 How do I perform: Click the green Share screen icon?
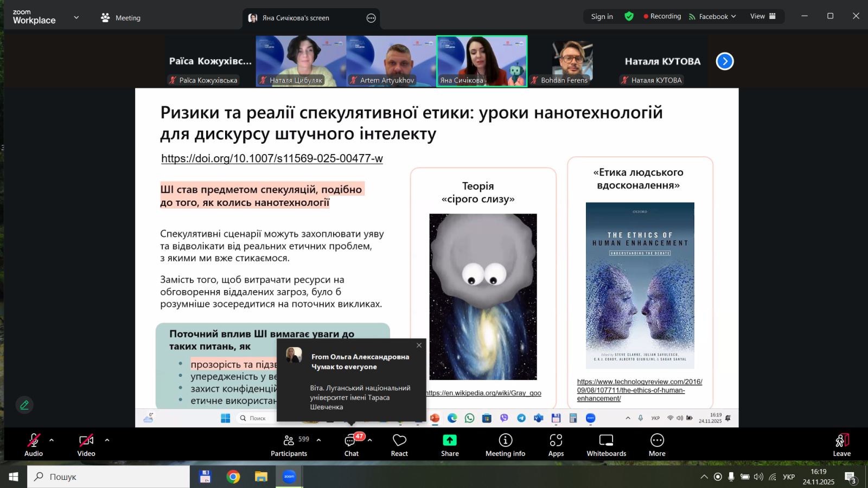pyautogui.click(x=450, y=440)
